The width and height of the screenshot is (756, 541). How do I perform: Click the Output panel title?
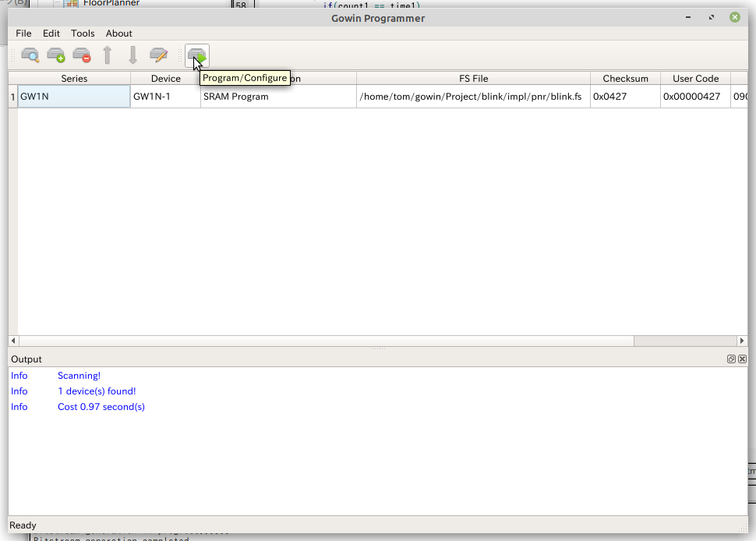pyautogui.click(x=26, y=359)
